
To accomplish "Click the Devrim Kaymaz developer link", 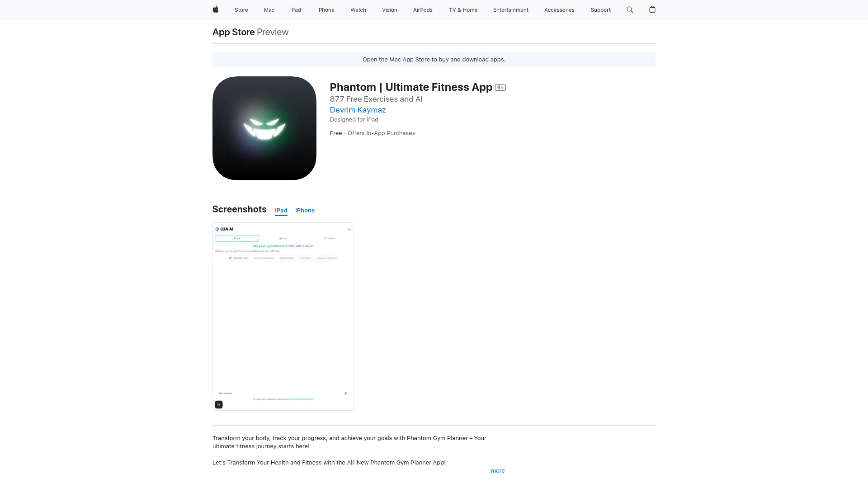I will pos(358,110).
